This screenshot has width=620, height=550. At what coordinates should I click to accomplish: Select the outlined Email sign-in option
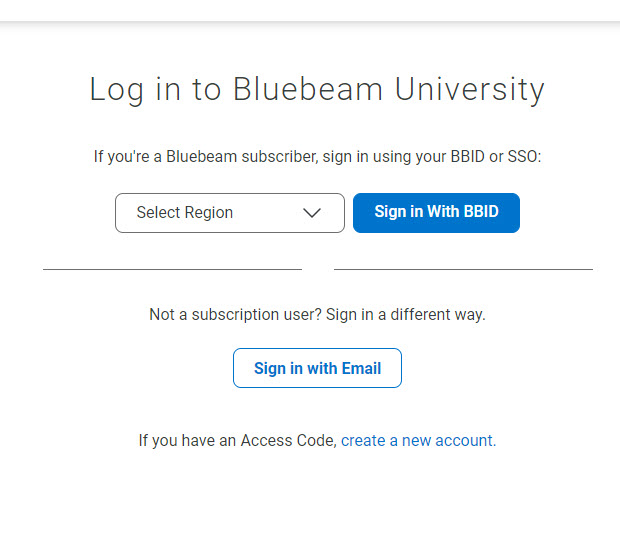(x=317, y=368)
